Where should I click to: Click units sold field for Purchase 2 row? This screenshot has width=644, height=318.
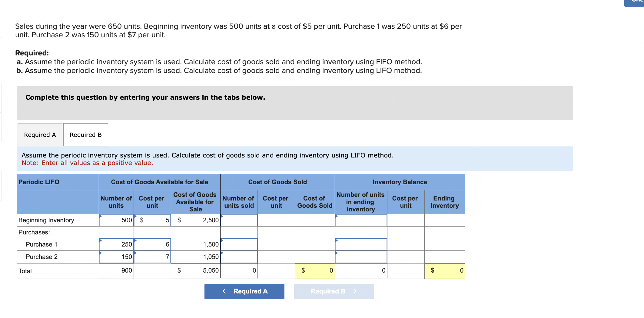(x=239, y=257)
